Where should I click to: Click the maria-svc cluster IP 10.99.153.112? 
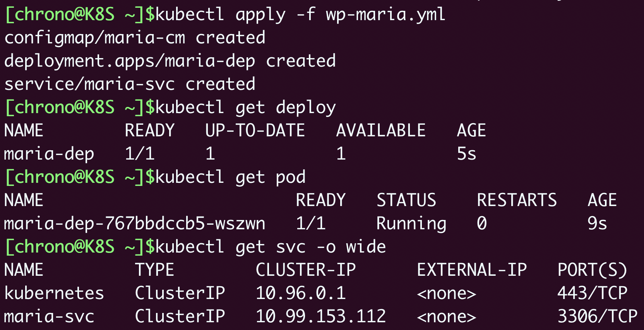click(320, 317)
